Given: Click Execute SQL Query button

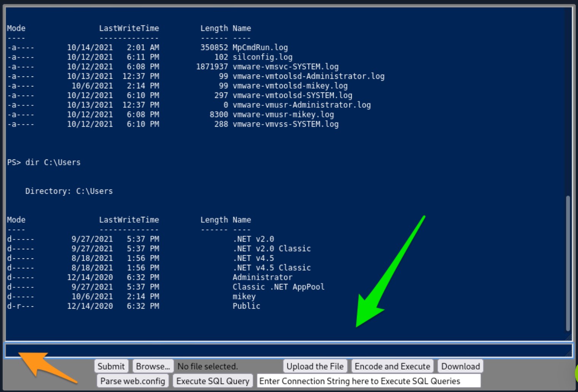Looking at the screenshot, I should tap(212, 381).
